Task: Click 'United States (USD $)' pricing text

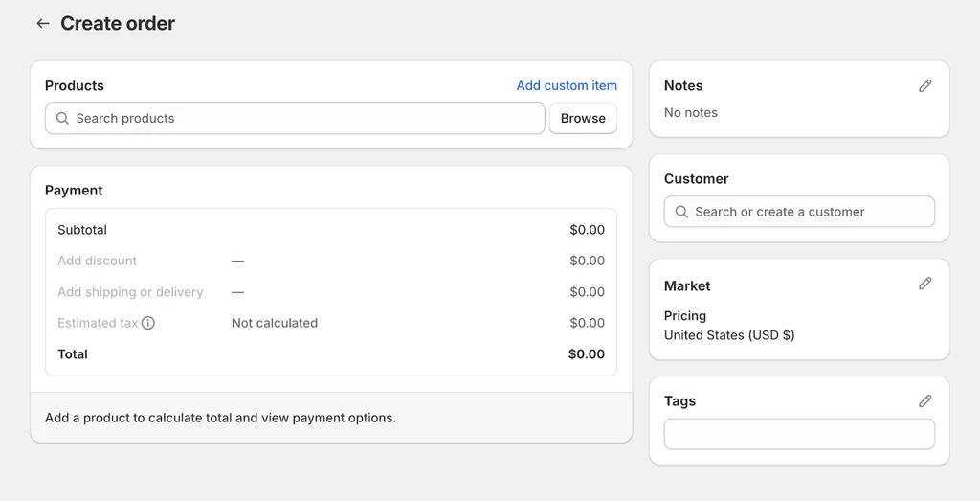Action: 729,335
